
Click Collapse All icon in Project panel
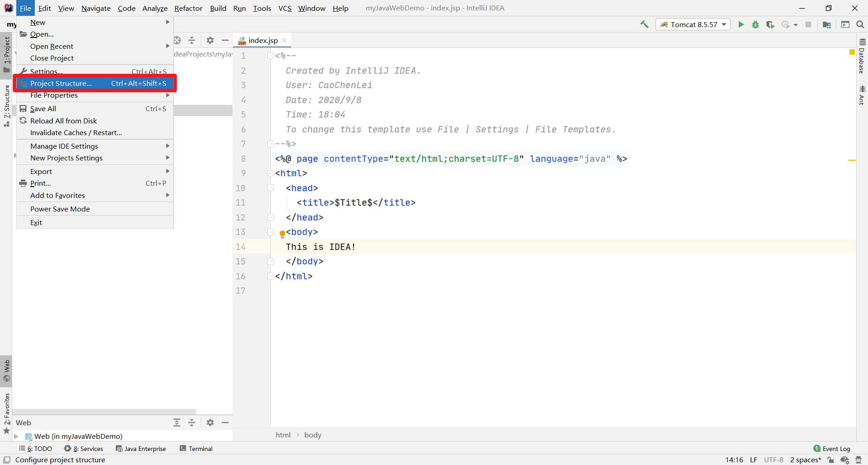(192, 40)
